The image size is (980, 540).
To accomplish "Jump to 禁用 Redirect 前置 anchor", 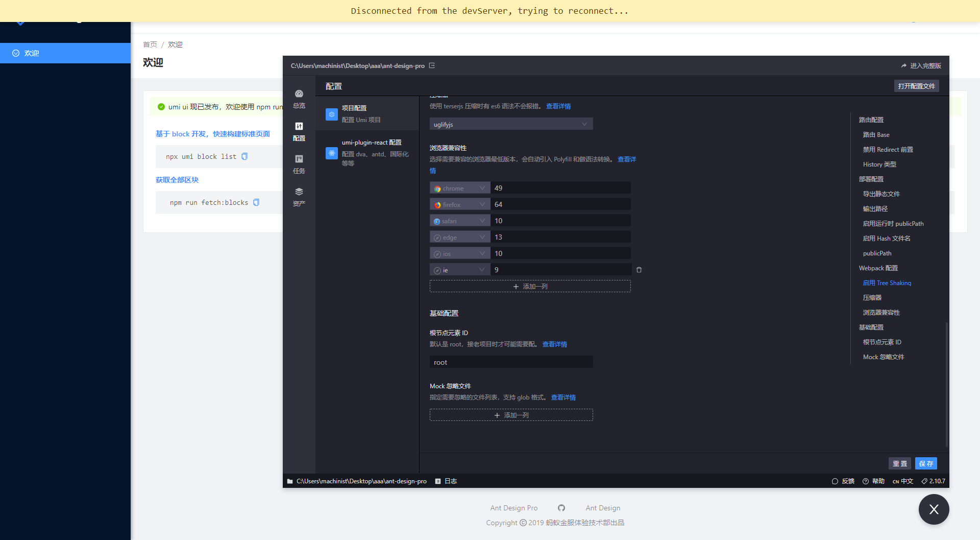I will pyautogui.click(x=888, y=149).
